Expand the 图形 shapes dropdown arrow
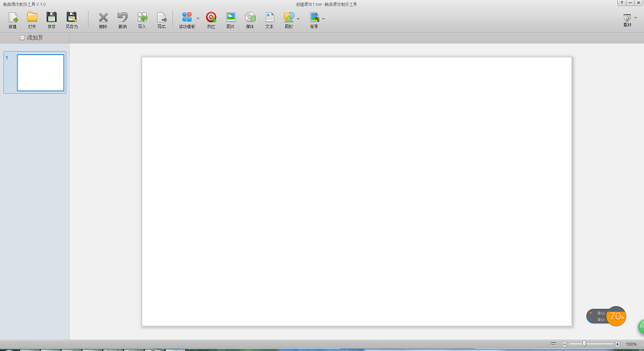The height and width of the screenshot is (351, 644). (x=299, y=19)
